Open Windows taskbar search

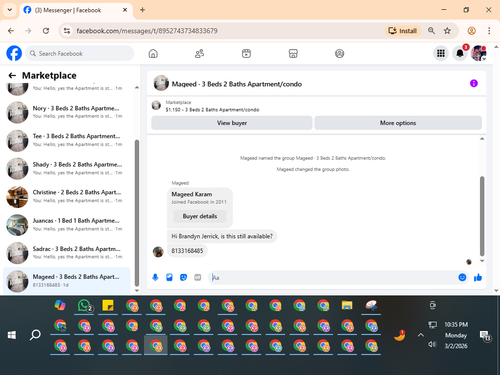tap(35, 335)
